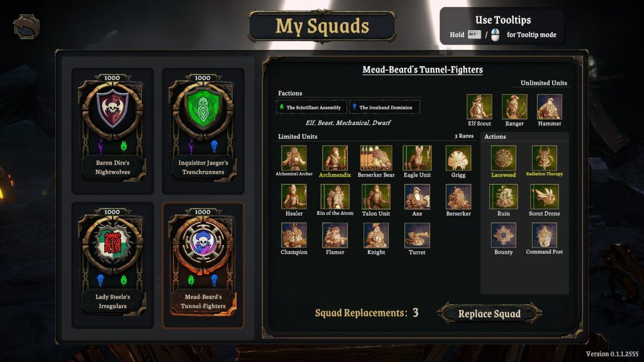Viewport: 644px width, 362px height.
Task: Select the Scout Drone action icon
Action: tap(544, 197)
